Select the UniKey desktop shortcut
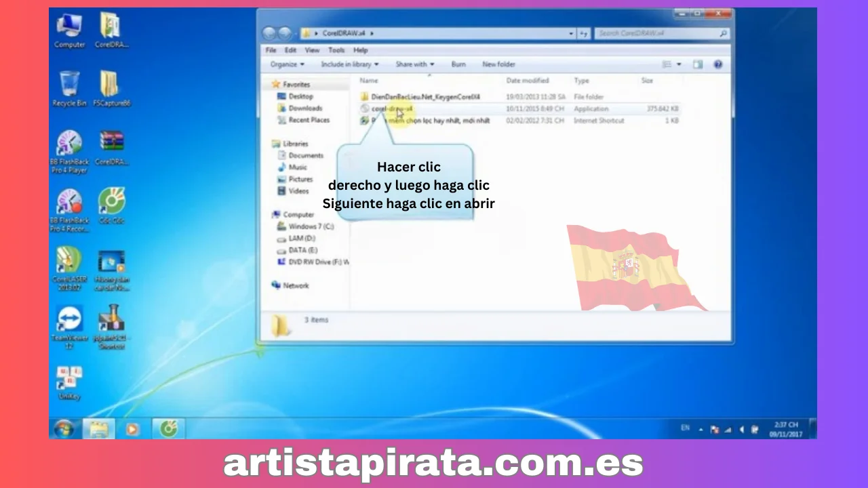The width and height of the screenshot is (868, 488). click(x=69, y=382)
